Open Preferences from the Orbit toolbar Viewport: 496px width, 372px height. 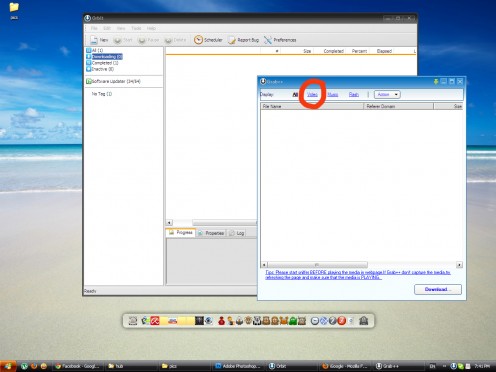pyautogui.click(x=280, y=40)
